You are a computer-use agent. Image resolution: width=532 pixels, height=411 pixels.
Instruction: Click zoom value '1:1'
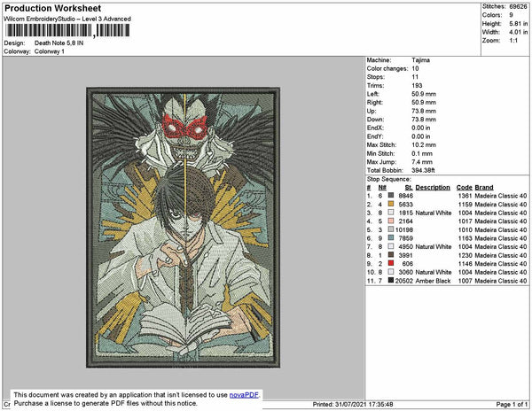(x=513, y=41)
